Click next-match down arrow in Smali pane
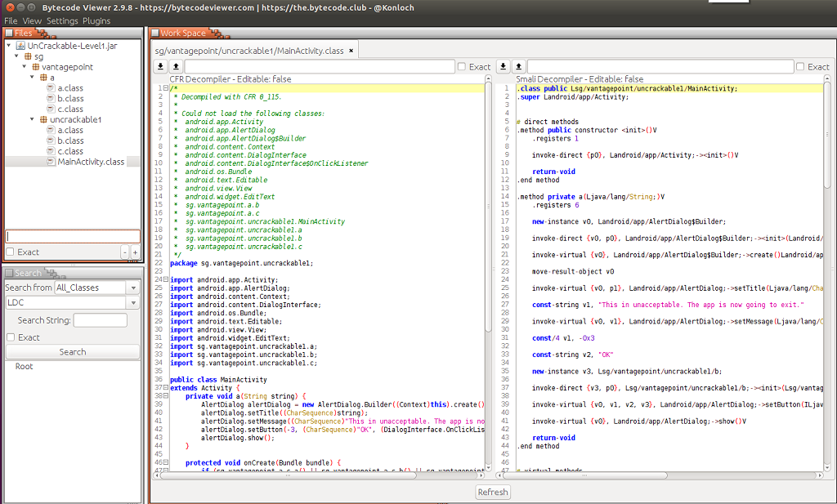Screen dimensions: 837x504 click(504, 66)
